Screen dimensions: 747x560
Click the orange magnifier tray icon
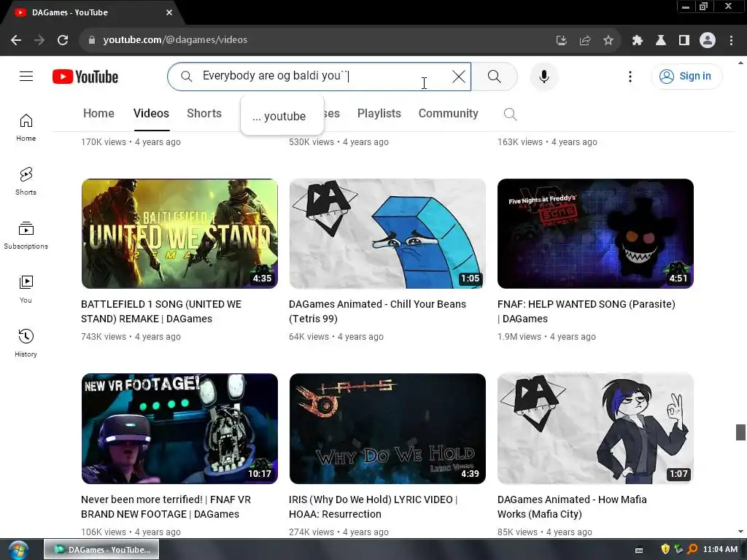tap(692, 549)
